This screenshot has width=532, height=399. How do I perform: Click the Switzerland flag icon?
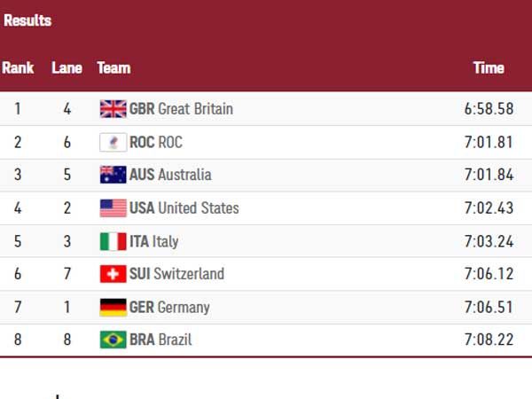point(113,274)
